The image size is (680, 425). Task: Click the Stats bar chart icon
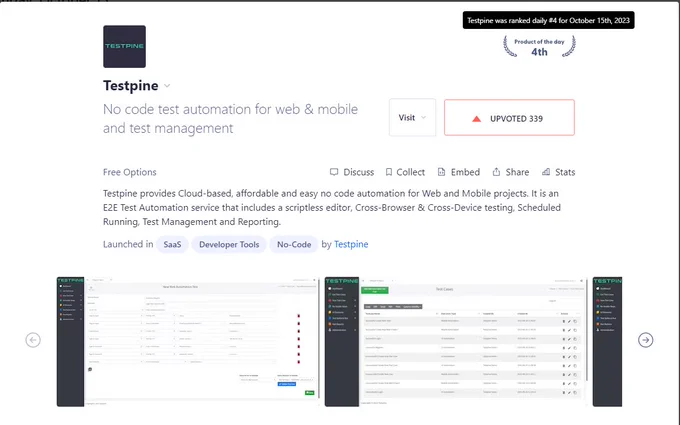546,172
